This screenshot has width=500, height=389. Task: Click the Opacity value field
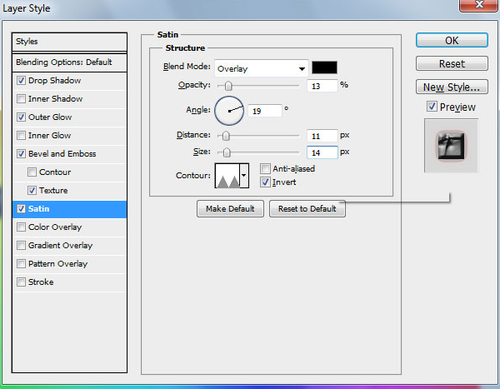[322, 86]
